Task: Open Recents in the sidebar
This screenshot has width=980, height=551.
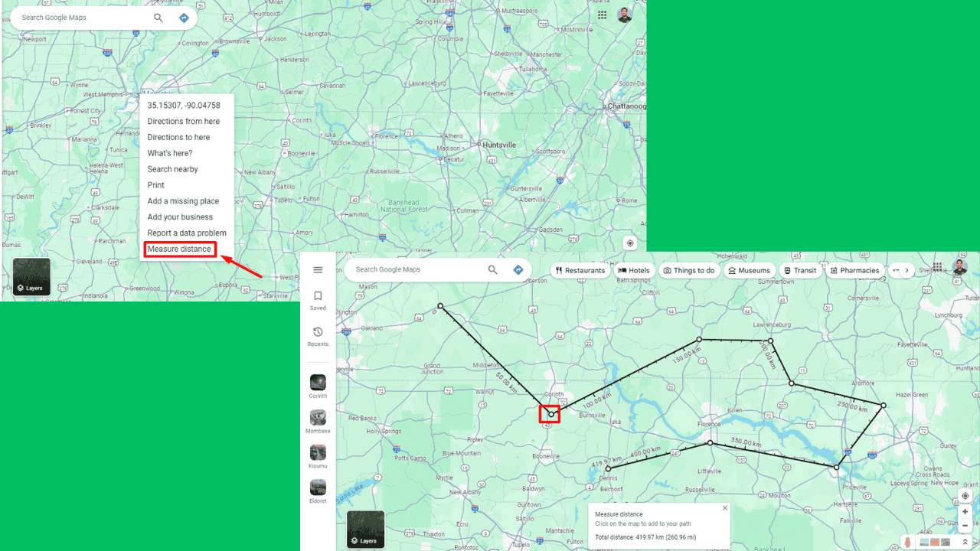Action: click(318, 336)
